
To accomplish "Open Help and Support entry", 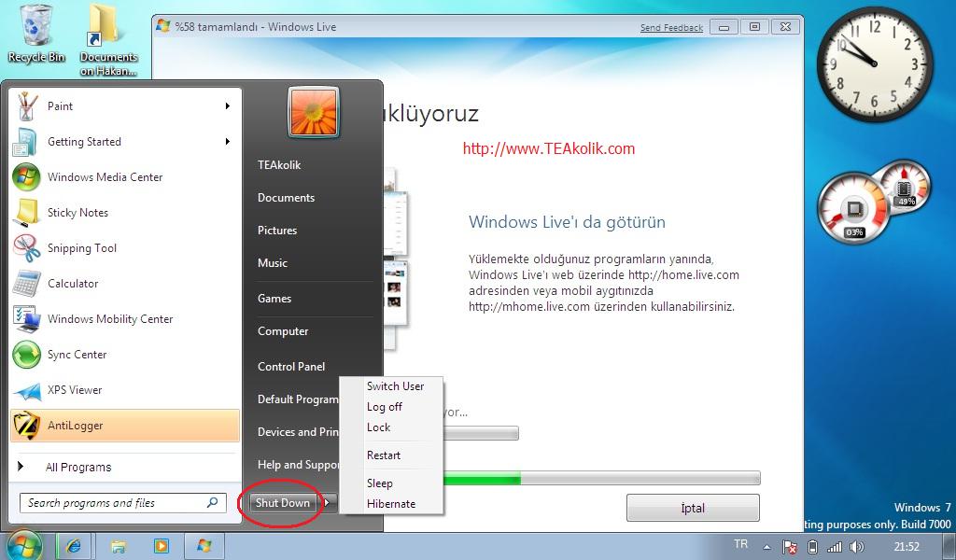I will 298,464.
